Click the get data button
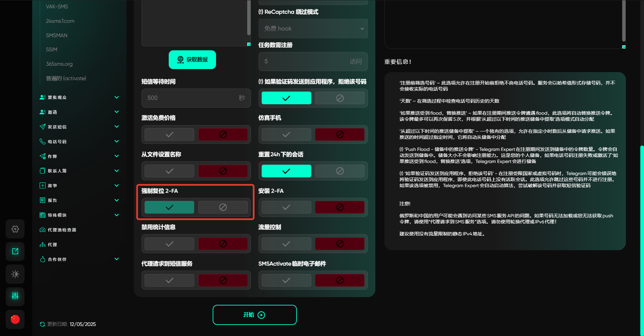This screenshot has width=644, height=336. point(192,60)
